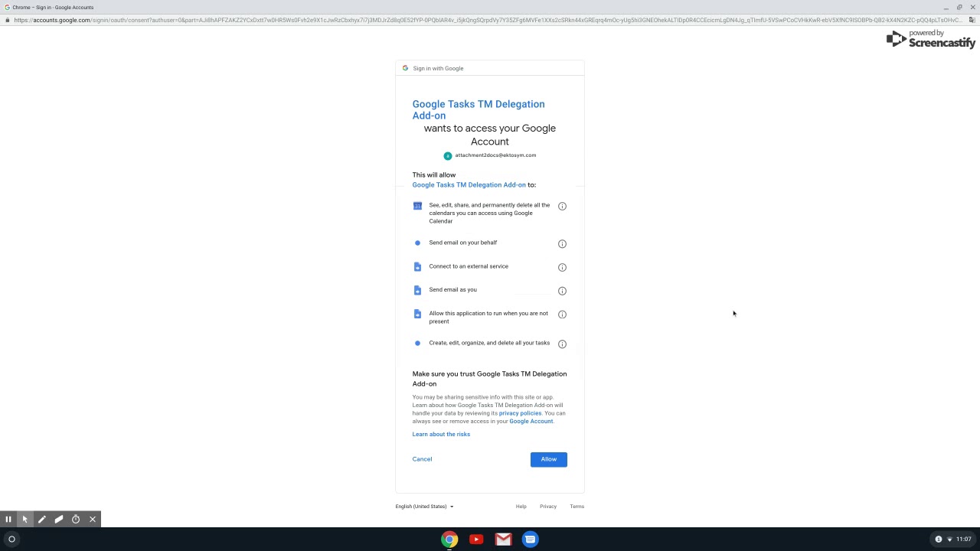
Task: Open system tray showing time 11:07
Action: click(954, 540)
